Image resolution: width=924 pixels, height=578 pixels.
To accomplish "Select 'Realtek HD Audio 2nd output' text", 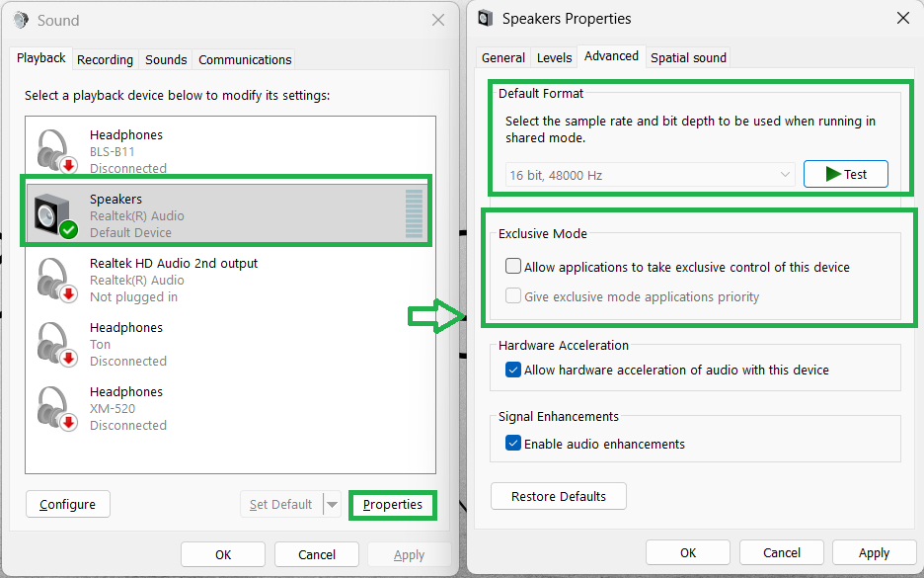I will [174, 263].
